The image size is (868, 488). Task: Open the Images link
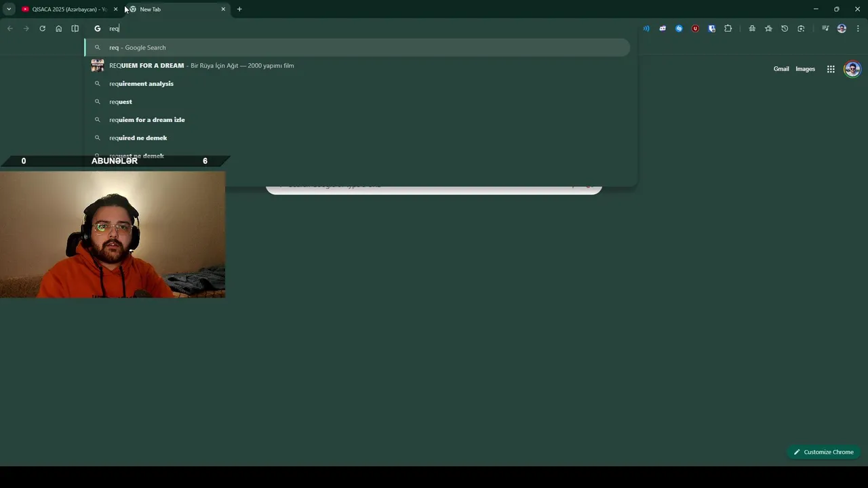[x=805, y=69]
